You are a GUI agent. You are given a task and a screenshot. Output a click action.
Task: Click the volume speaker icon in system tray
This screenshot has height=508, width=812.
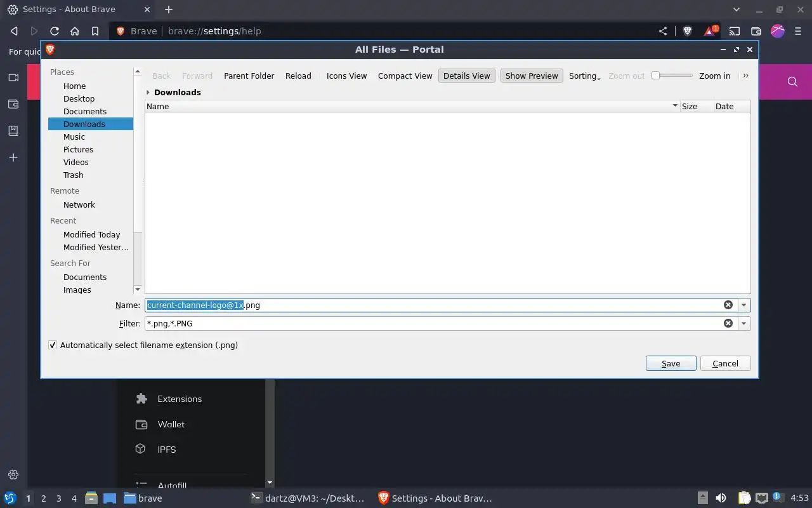pyautogui.click(x=721, y=498)
